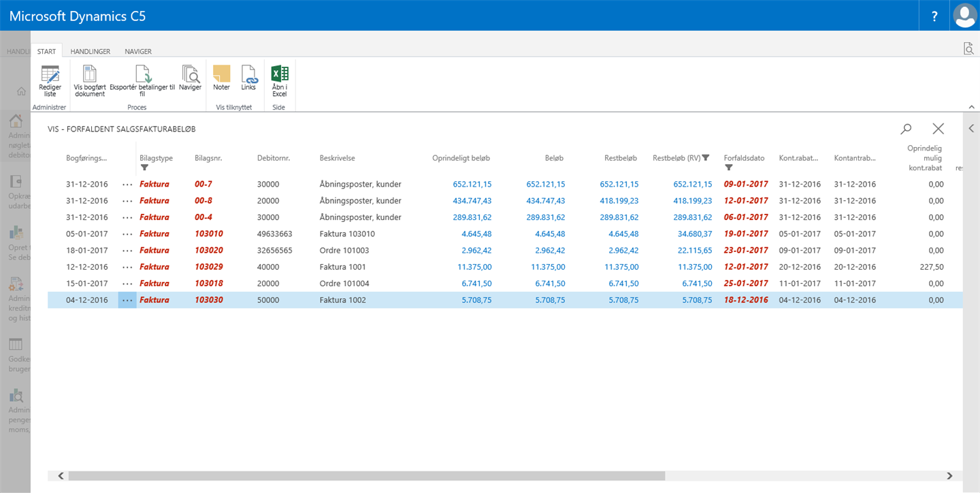Click the Rediger liste ribbon icon
The height and width of the screenshot is (493, 980).
(50, 74)
